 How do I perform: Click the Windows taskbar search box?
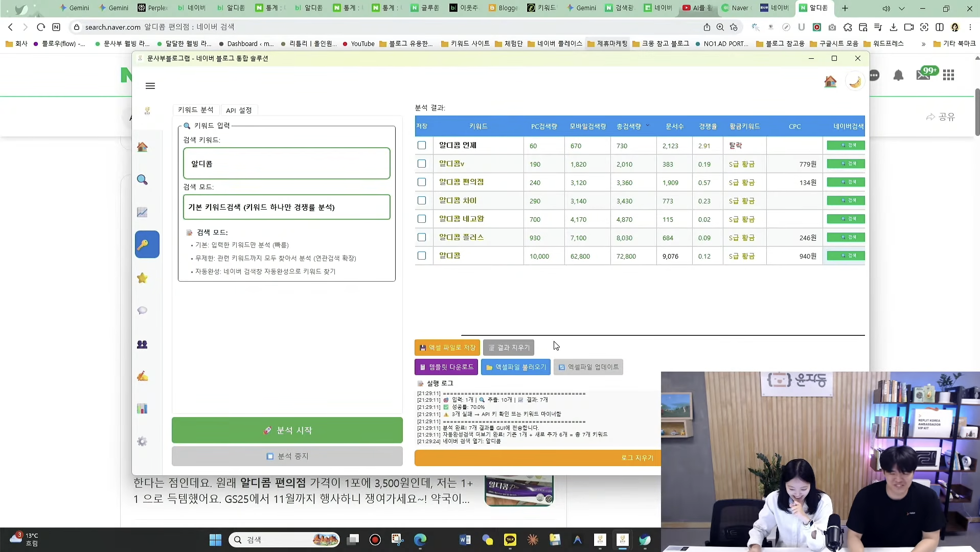click(284, 540)
